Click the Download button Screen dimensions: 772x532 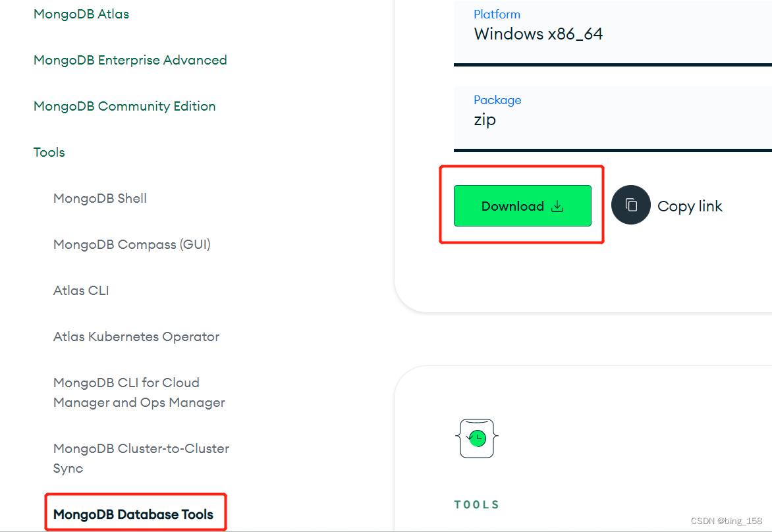click(521, 206)
